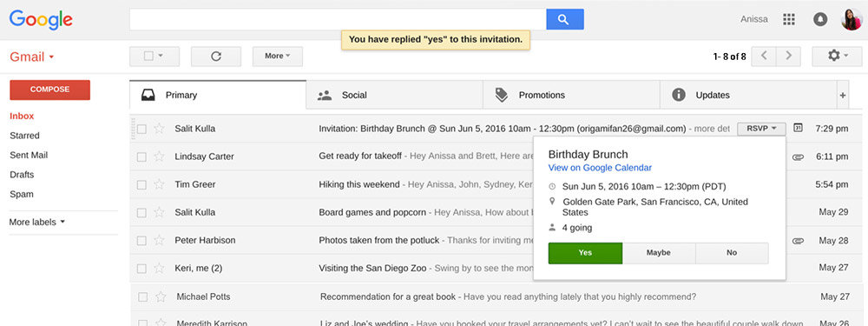Open the Drafts folder
The height and width of the screenshot is (326, 868).
(x=22, y=175)
